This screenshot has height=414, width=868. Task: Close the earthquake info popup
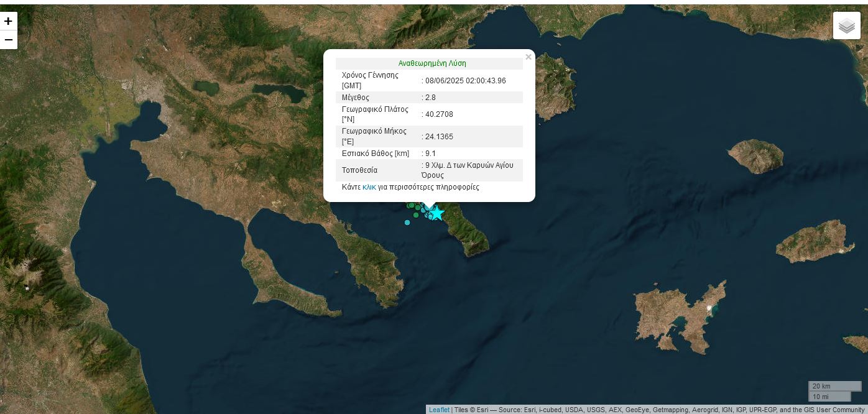pyautogui.click(x=528, y=57)
